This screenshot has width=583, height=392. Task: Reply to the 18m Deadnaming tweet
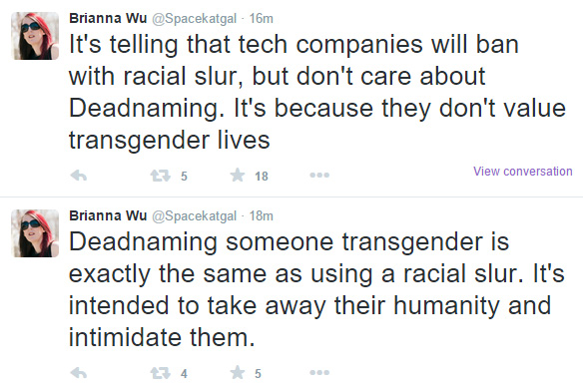(79, 373)
